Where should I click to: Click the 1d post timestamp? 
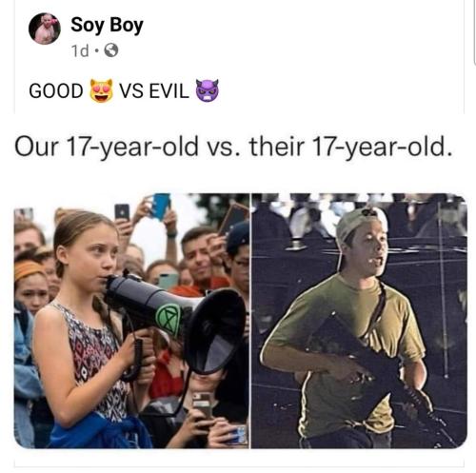point(80,51)
